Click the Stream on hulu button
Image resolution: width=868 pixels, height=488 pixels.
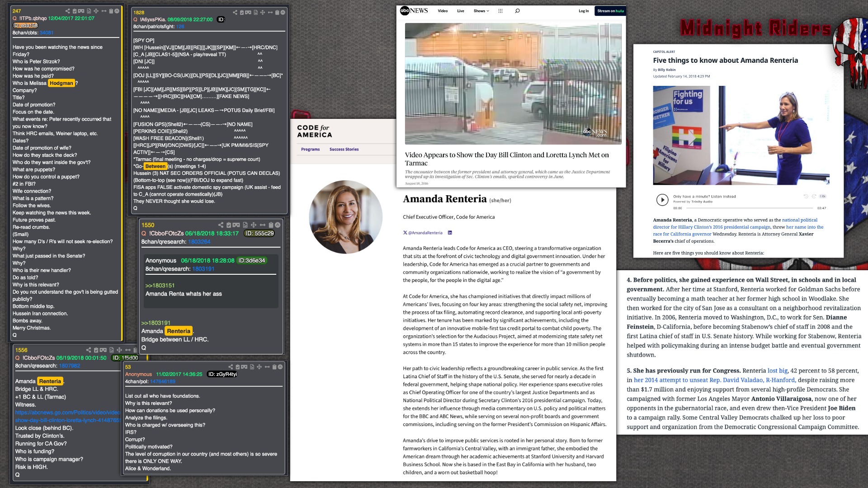(x=610, y=11)
